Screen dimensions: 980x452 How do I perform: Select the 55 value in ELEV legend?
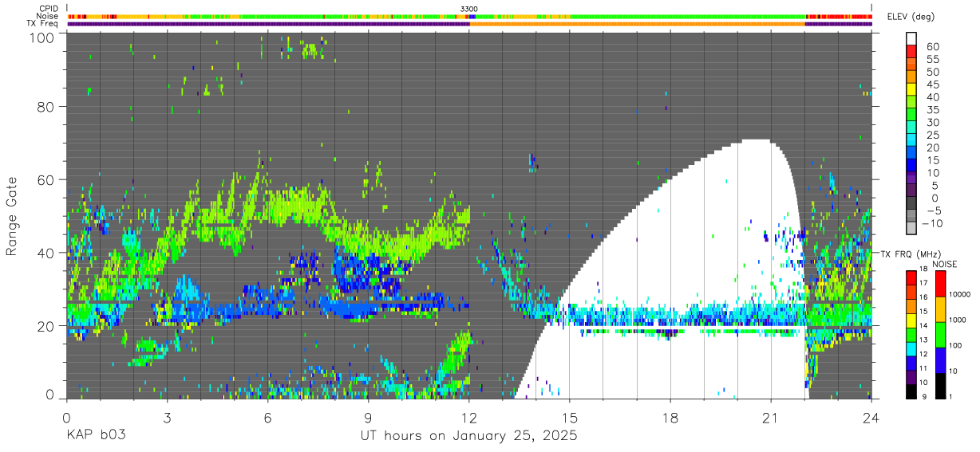[x=932, y=60]
